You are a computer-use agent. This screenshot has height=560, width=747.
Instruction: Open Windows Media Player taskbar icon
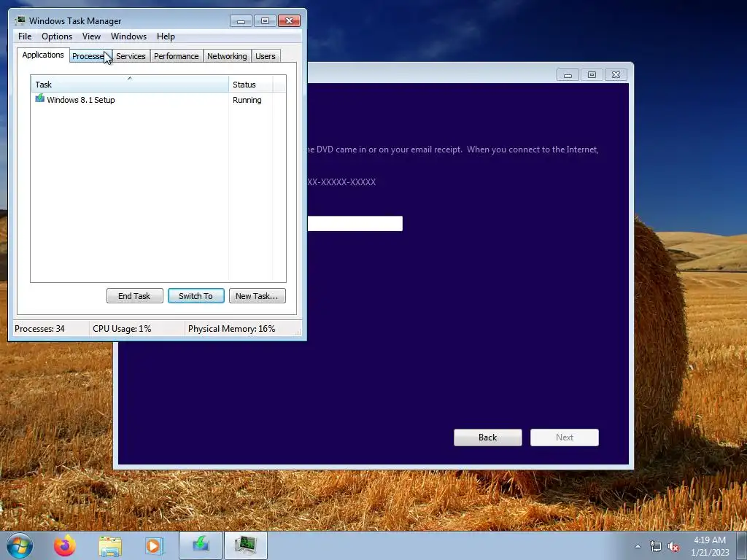coord(154,546)
